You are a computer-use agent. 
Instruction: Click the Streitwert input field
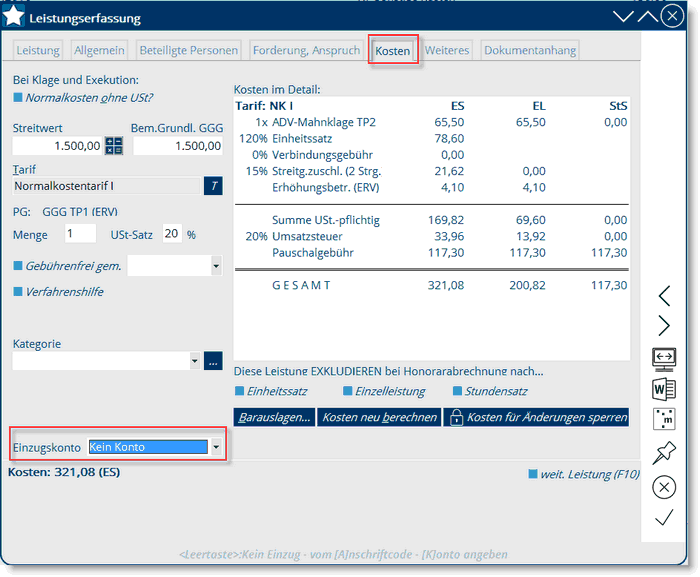(58, 146)
